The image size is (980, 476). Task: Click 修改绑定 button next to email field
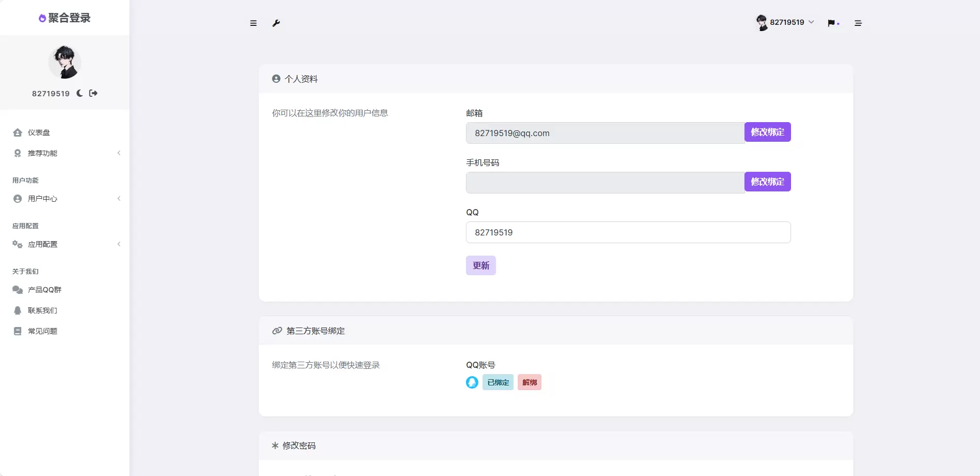[x=768, y=132]
